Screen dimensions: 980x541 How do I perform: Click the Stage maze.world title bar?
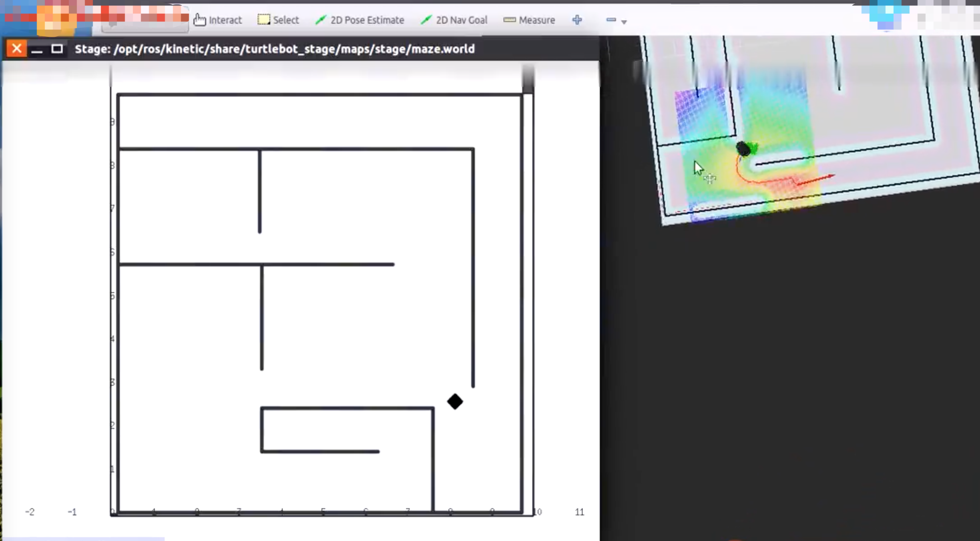[x=275, y=49]
